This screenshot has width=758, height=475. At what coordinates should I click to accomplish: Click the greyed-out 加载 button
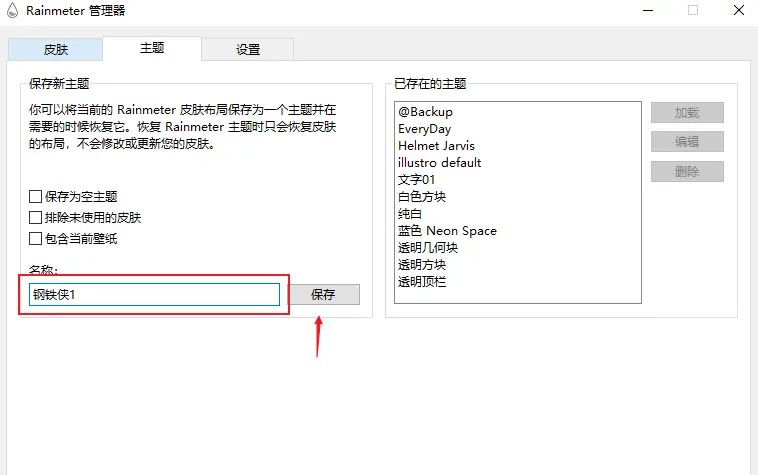click(687, 113)
